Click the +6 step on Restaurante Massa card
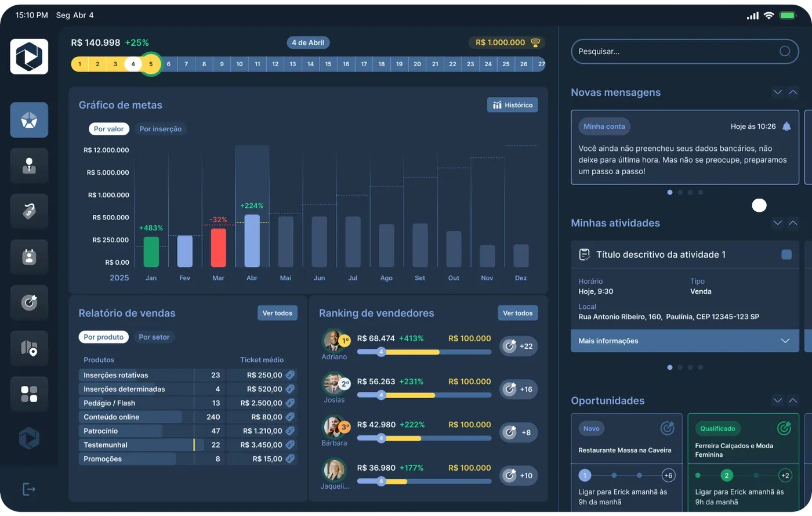 coord(668,475)
